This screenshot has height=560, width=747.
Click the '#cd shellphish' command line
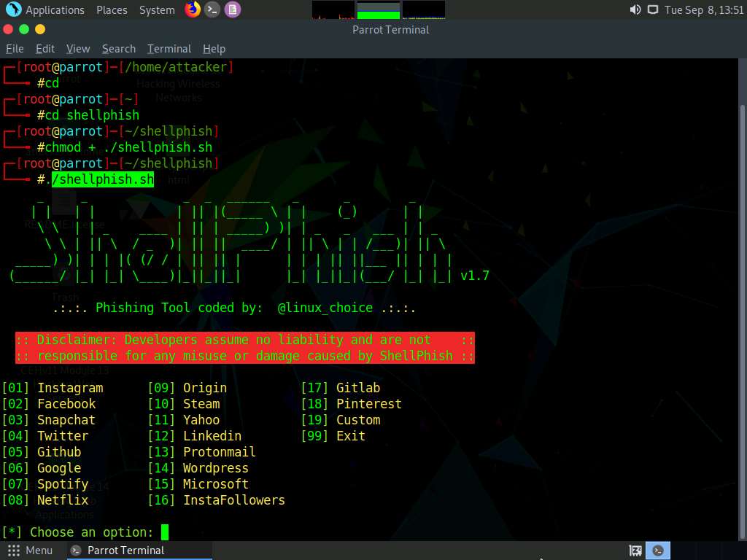(x=88, y=114)
